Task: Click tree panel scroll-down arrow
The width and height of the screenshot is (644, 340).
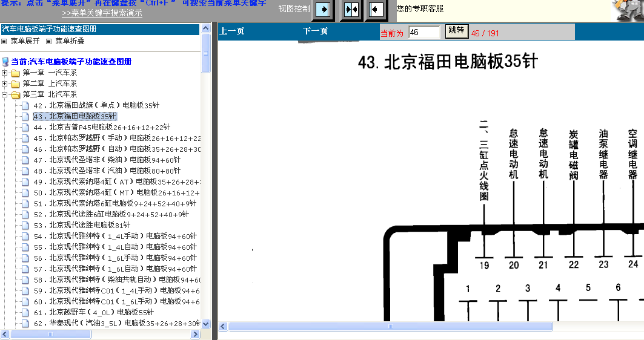Action: (x=206, y=324)
